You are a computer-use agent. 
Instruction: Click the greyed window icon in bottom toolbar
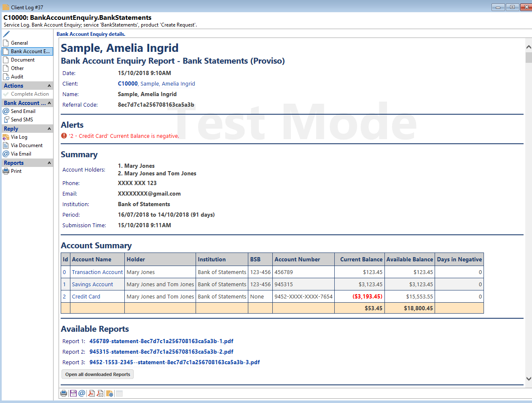119,393
